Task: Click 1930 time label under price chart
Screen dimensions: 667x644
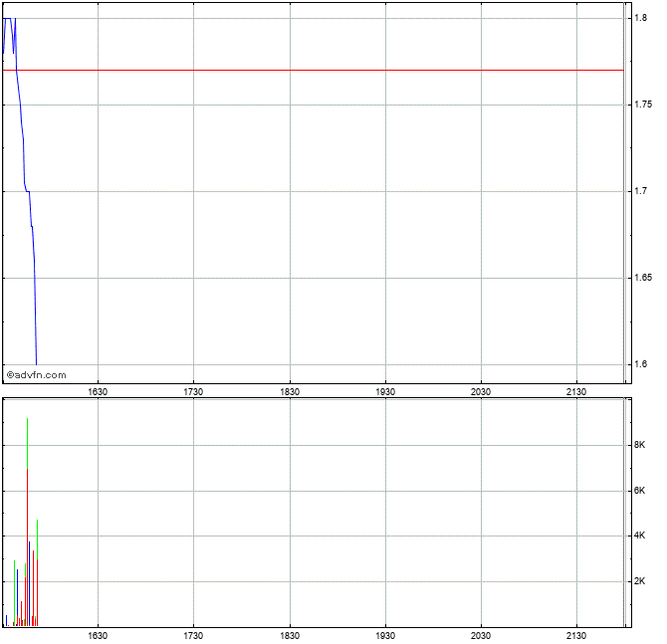Action: [x=385, y=392]
